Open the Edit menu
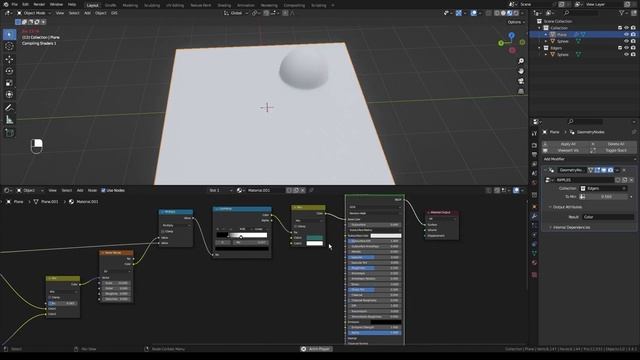 click(x=25, y=4)
